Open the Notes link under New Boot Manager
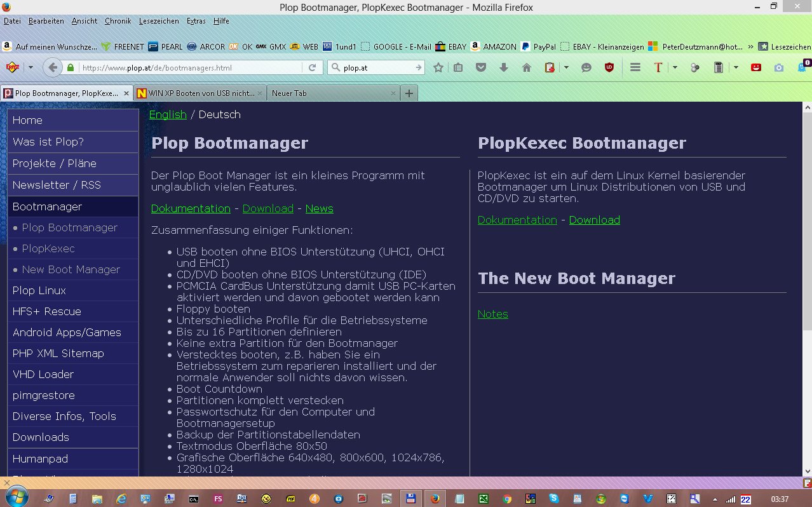 click(x=493, y=314)
